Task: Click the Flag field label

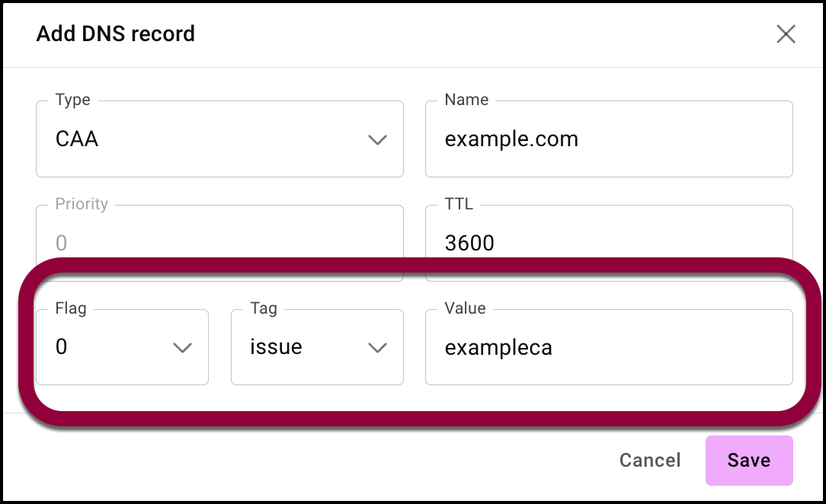Action: pyautogui.click(x=71, y=308)
